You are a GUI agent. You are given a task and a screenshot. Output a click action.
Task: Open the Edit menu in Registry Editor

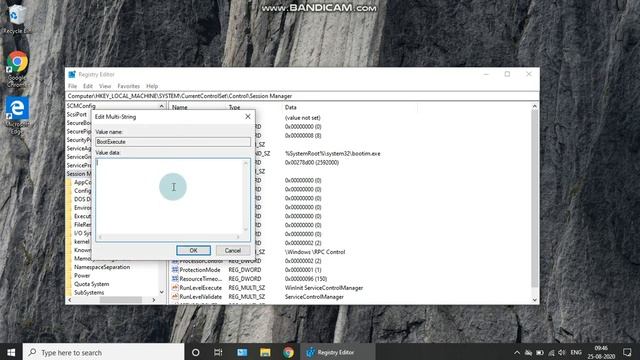pyautogui.click(x=88, y=86)
